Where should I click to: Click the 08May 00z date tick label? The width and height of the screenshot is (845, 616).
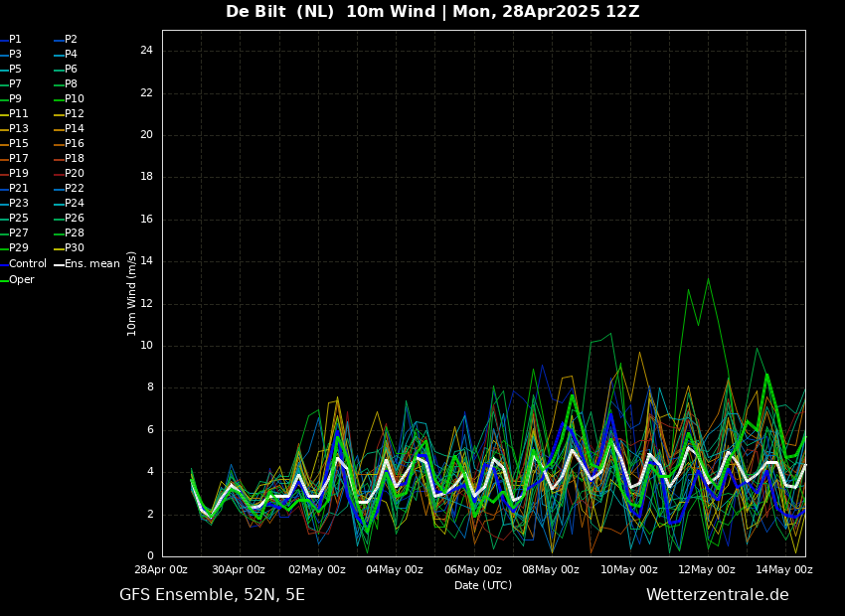551,570
